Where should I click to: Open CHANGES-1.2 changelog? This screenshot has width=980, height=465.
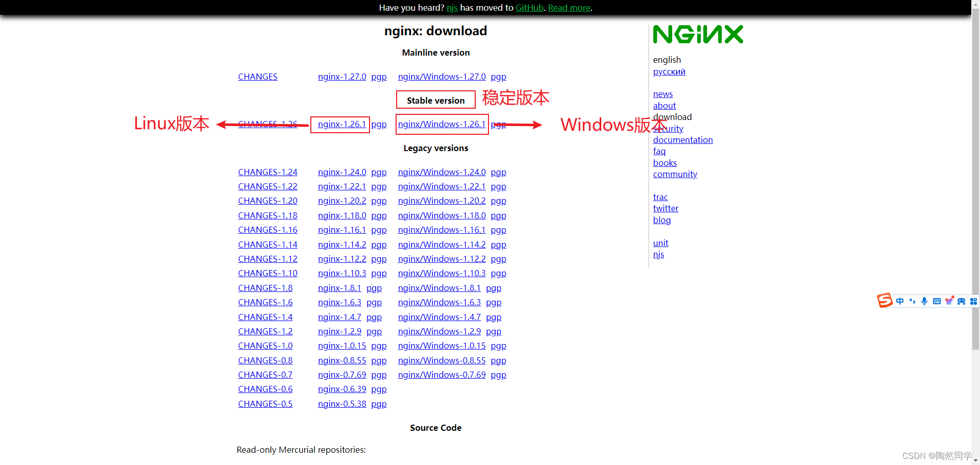265,331
